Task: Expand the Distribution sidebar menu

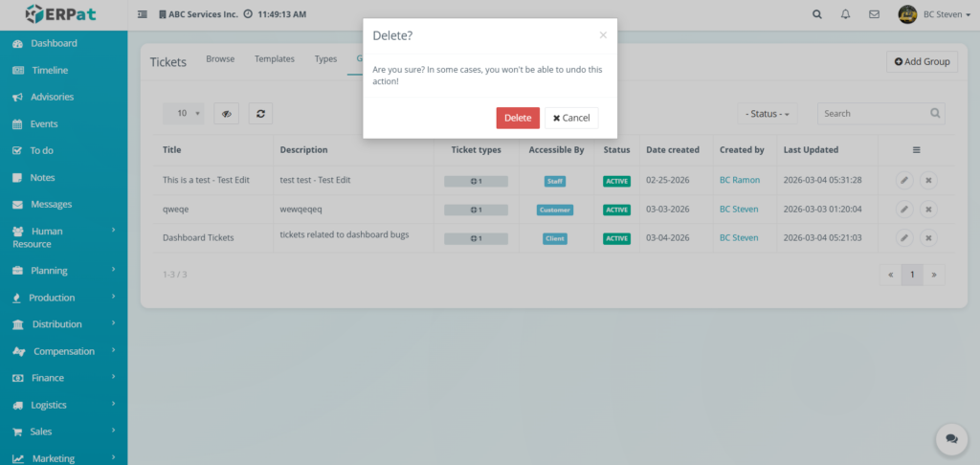Action: click(x=64, y=324)
